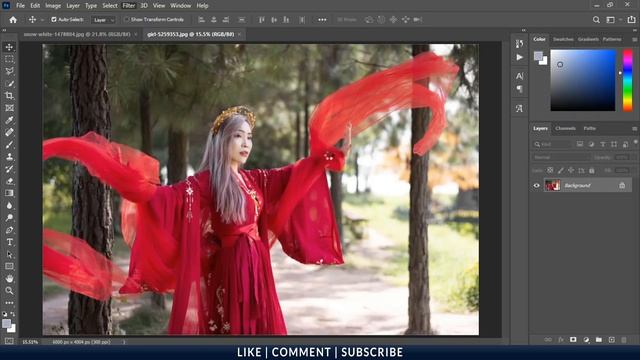640x360 pixels.
Task: Open the search magnifier at top right
Action: 596,20
